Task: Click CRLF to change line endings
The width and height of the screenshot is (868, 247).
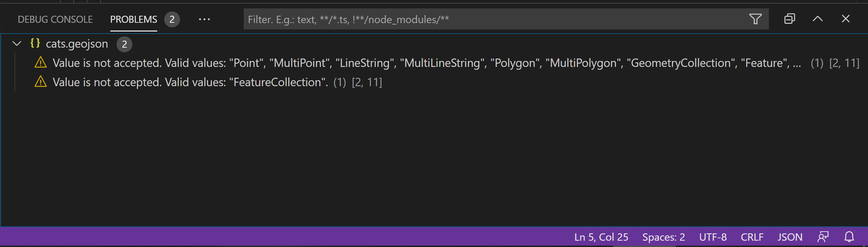Action: point(752,237)
